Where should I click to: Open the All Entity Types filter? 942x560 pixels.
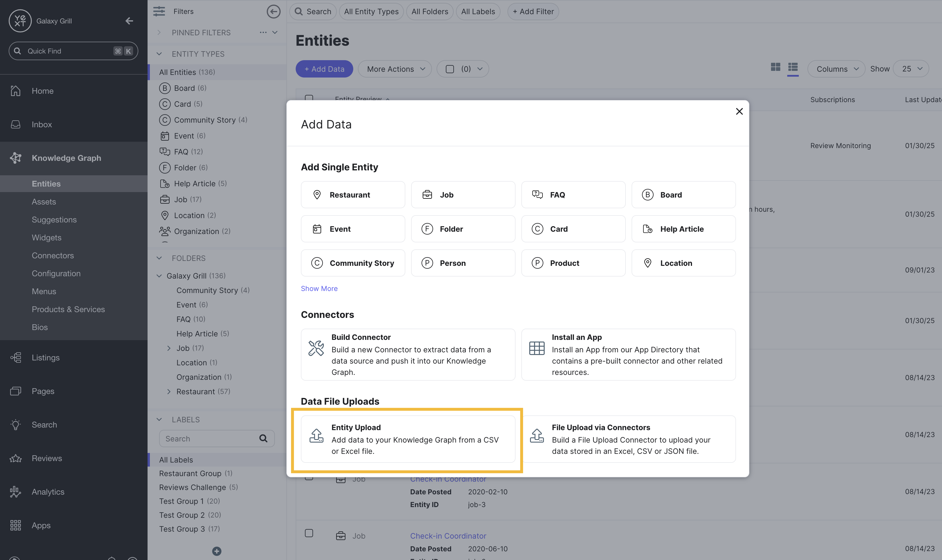point(371,11)
